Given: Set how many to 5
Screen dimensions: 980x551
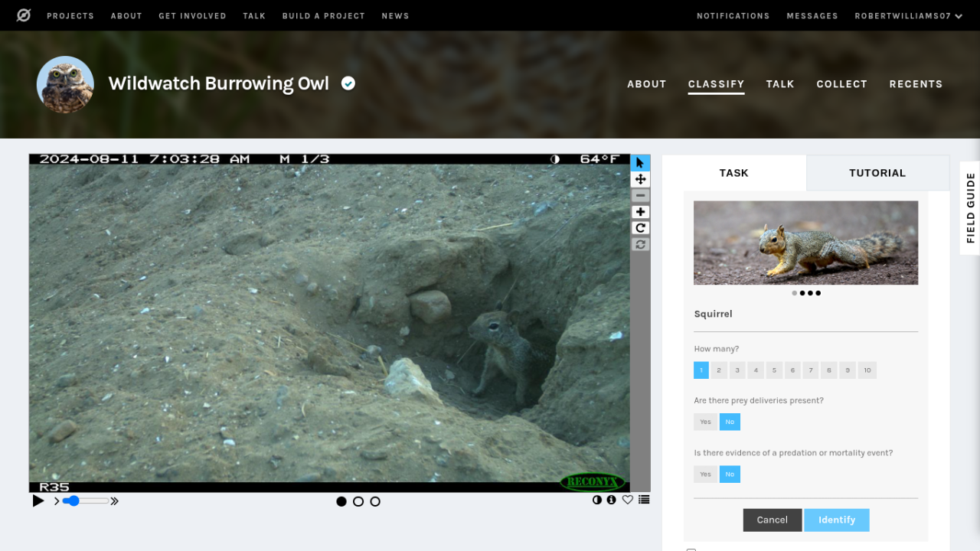Looking at the screenshot, I should click(774, 370).
